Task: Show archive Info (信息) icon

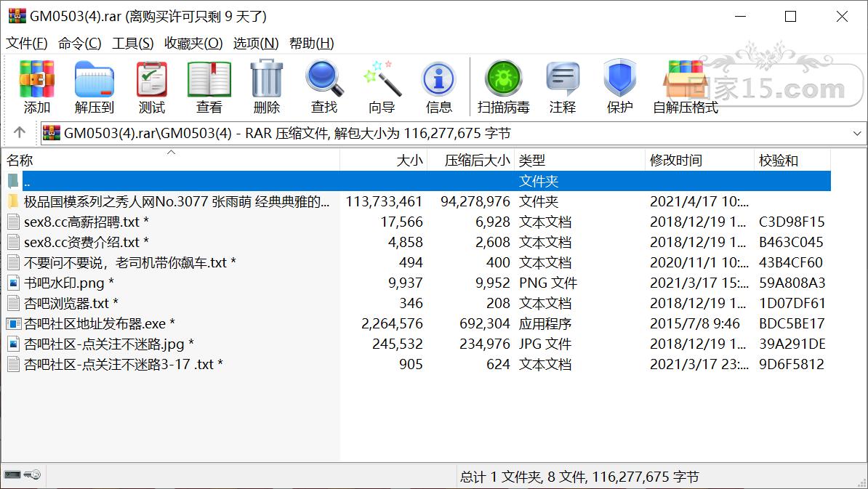Action: [x=439, y=79]
